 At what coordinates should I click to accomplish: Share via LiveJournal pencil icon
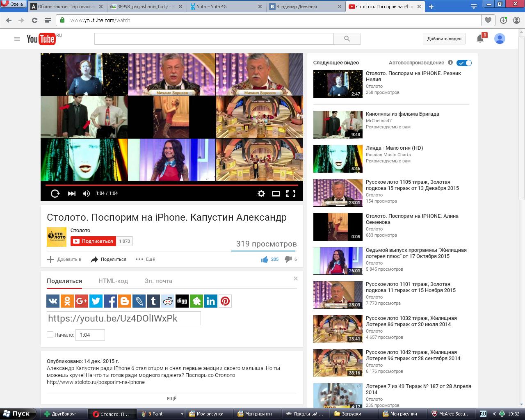(x=139, y=301)
